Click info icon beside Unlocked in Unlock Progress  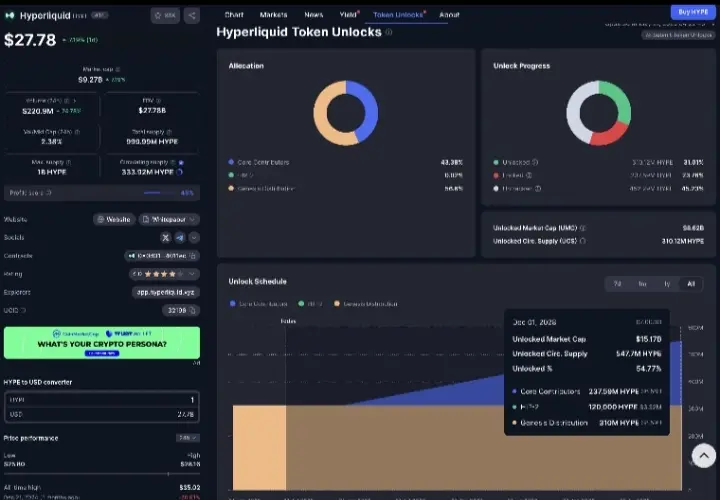[x=535, y=162]
